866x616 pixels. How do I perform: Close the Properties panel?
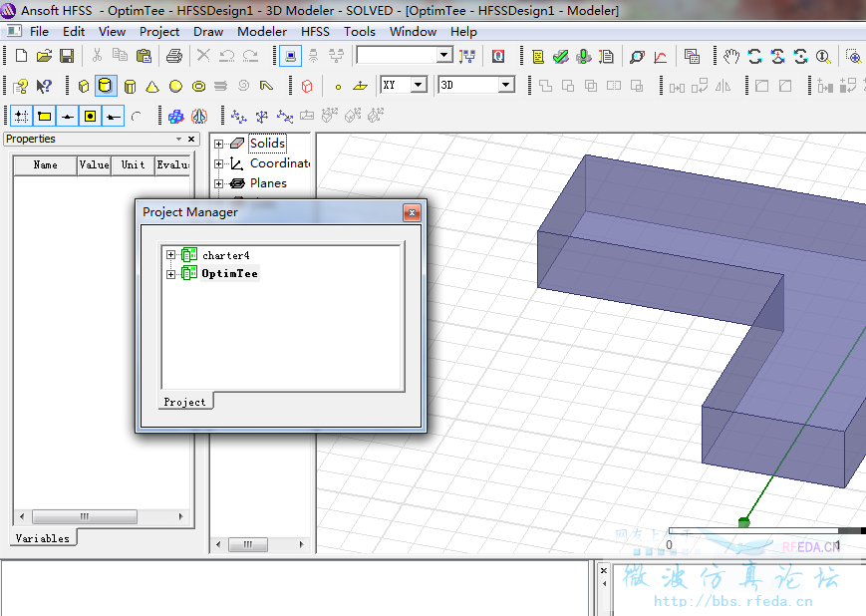click(191, 140)
